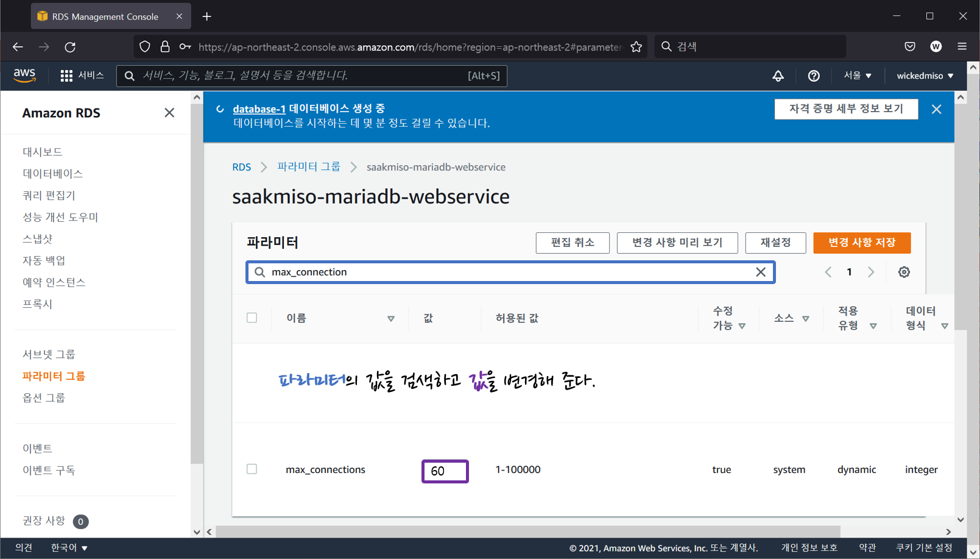980x559 pixels.
Task: Go to previous parameters page
Action: [x=828, y=272]
